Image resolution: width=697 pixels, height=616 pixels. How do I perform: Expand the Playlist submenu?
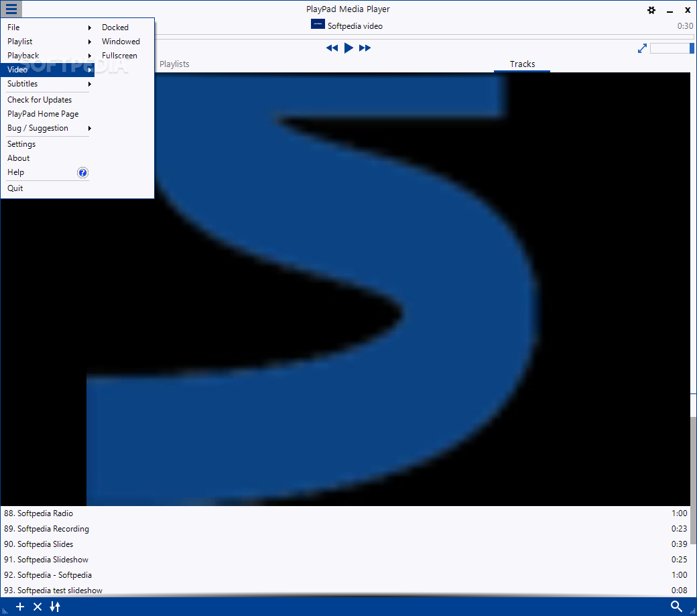48,42
